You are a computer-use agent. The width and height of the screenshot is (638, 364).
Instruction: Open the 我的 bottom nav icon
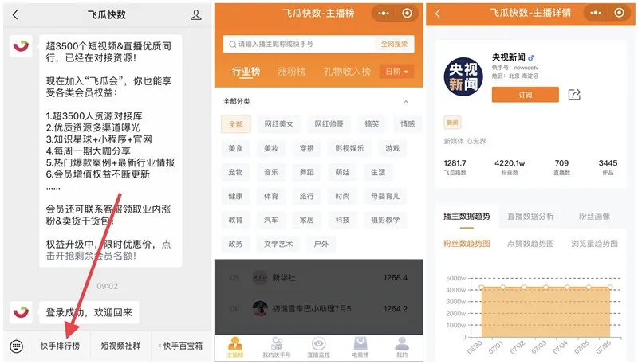click(x=402, y=347)
